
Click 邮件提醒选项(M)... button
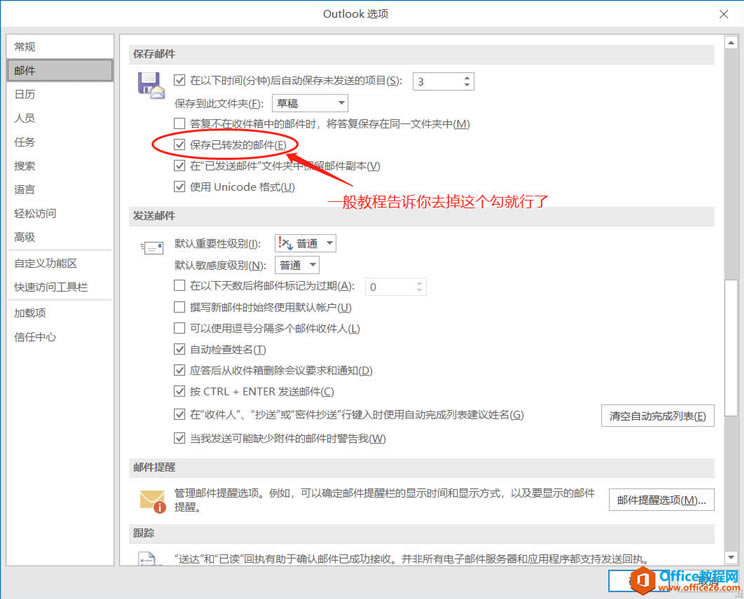pyautogui.click(x=661, y=500)
